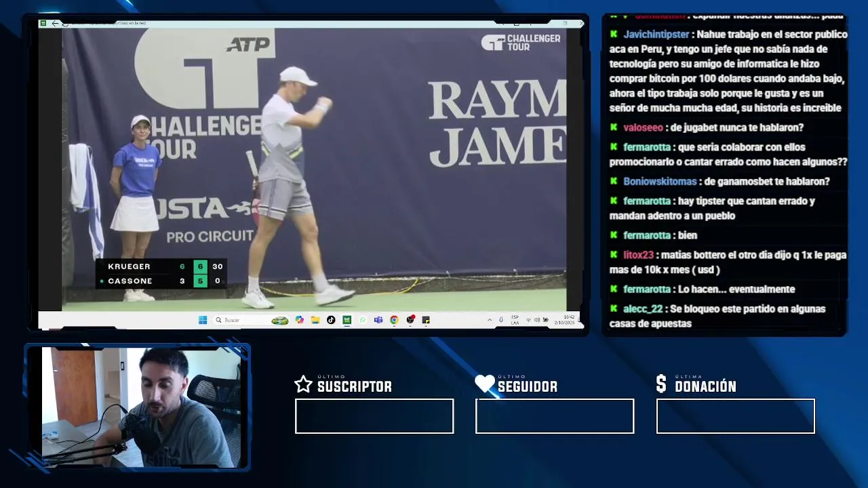
Task: Click the tennis match video stream
Action: (x=314, y=169)
